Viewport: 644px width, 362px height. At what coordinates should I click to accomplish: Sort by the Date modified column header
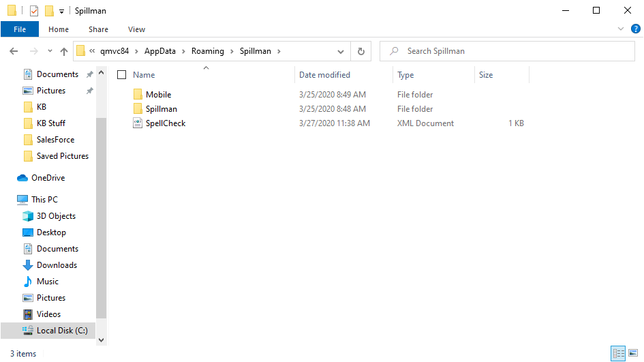click(324, 75)
